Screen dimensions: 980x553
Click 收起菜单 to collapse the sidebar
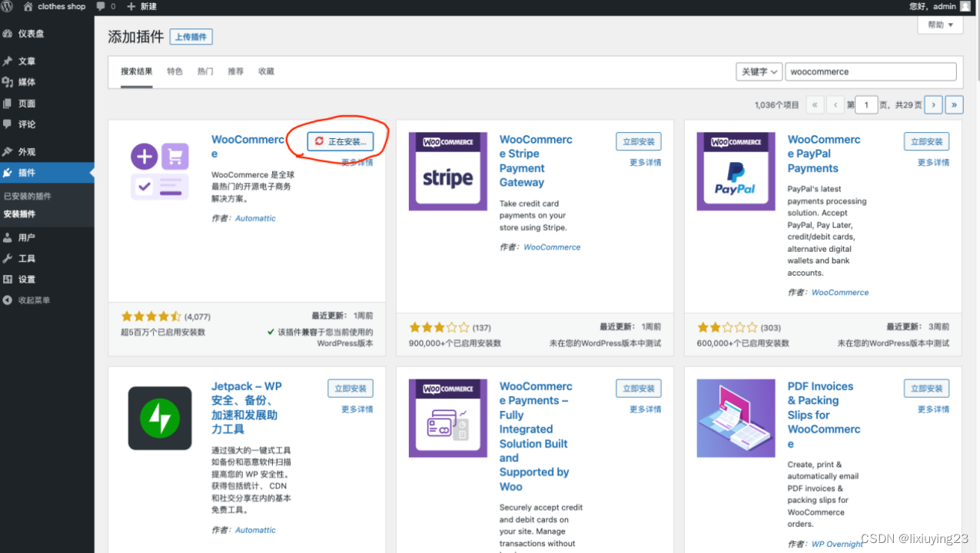pyautogui.click(x=35, y=300)
